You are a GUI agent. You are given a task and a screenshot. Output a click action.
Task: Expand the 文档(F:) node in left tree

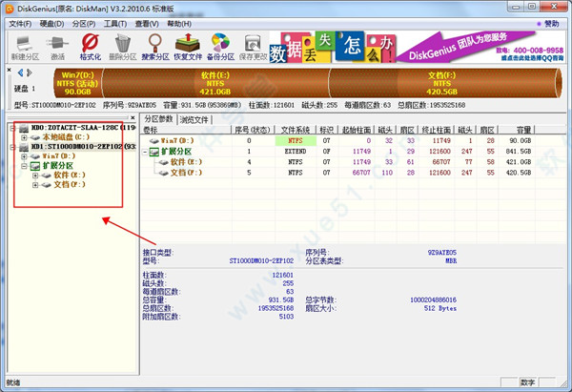coord(35,185)
